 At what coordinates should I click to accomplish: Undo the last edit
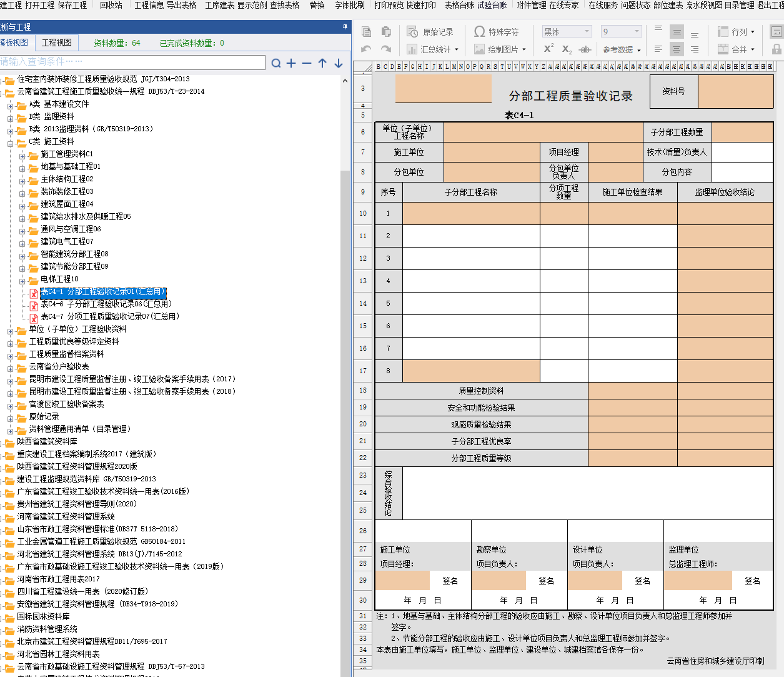(x=367, y=49)
